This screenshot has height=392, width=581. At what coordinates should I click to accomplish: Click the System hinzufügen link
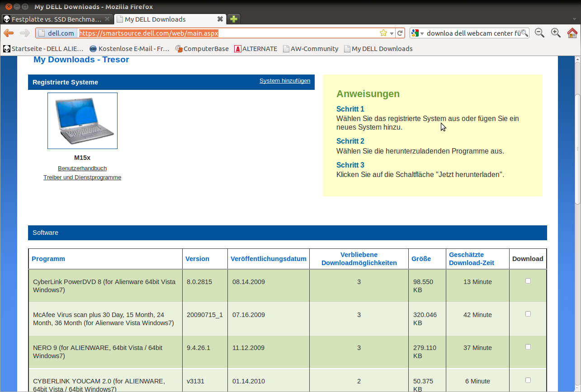(x=285, y=81)
